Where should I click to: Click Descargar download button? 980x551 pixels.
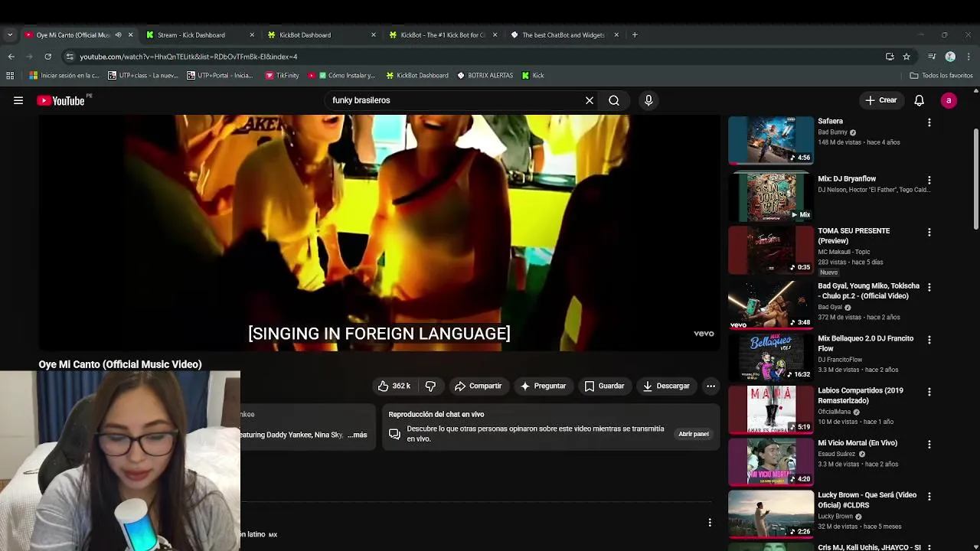coord(666,386)
